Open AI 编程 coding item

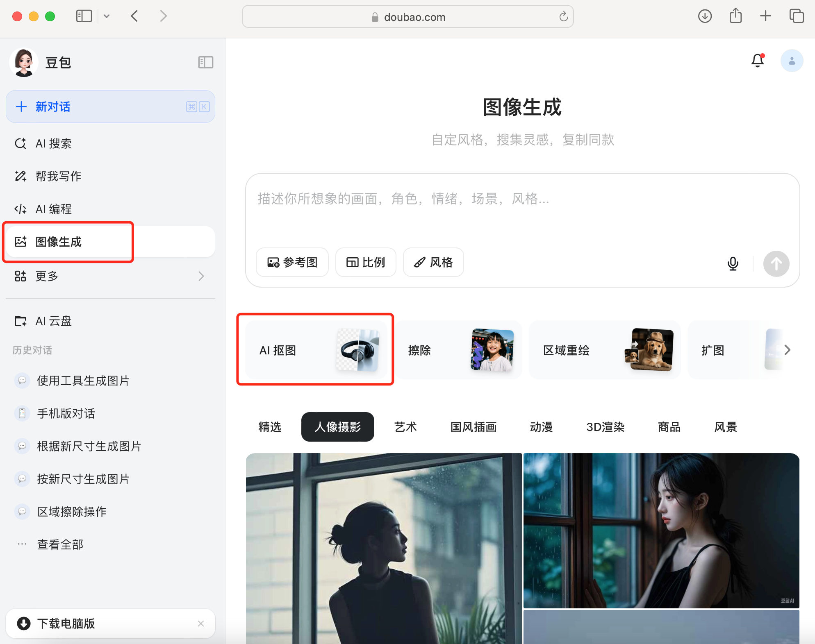(110, 209)
